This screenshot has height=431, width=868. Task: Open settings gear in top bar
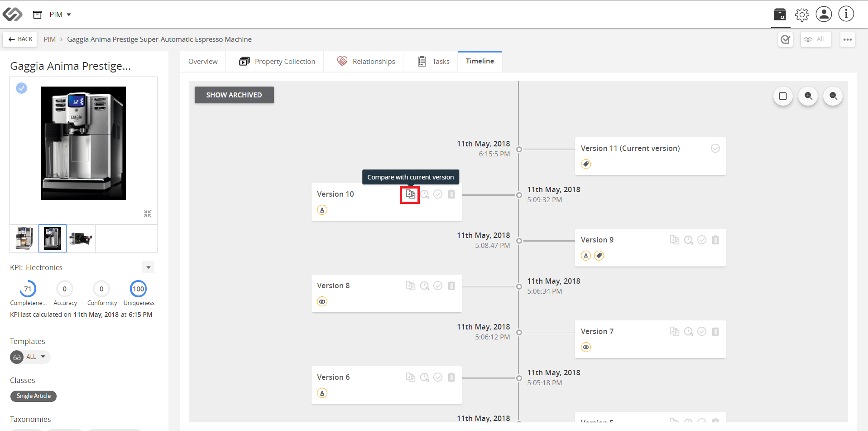[802, 15]
